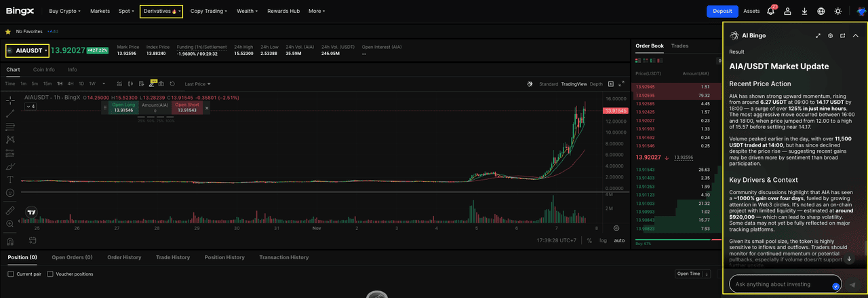
Task: Open the AI Bingo settings icon
Action: (x=830, y=35)
